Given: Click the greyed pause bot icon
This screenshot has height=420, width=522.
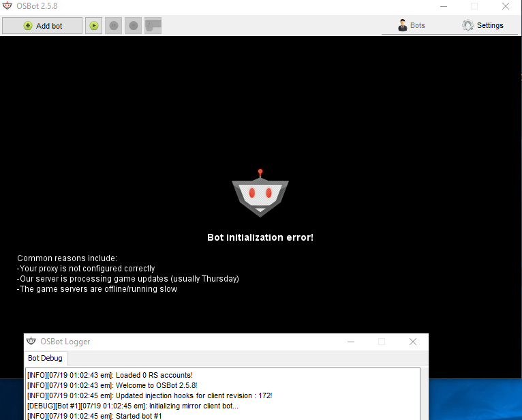Looking at the screenshot, I should pos(114,26).
